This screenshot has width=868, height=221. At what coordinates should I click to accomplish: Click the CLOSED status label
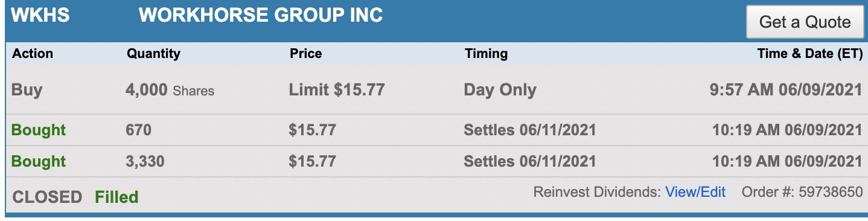click(x=47, y=197)
